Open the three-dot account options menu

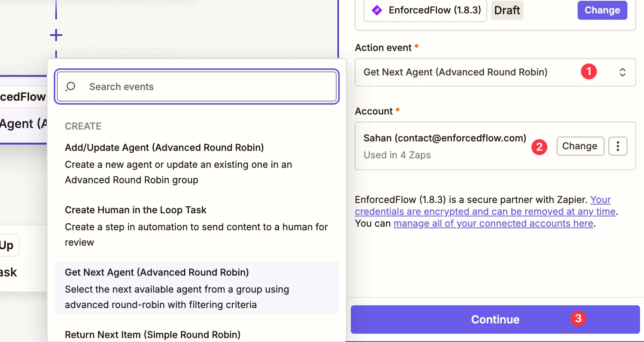[x=618, y=146]
